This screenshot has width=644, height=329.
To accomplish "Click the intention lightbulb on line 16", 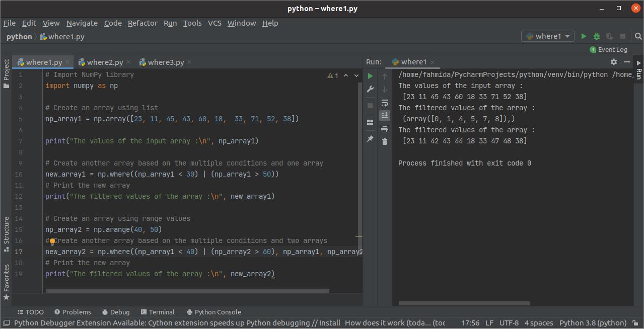I will 52,241.
